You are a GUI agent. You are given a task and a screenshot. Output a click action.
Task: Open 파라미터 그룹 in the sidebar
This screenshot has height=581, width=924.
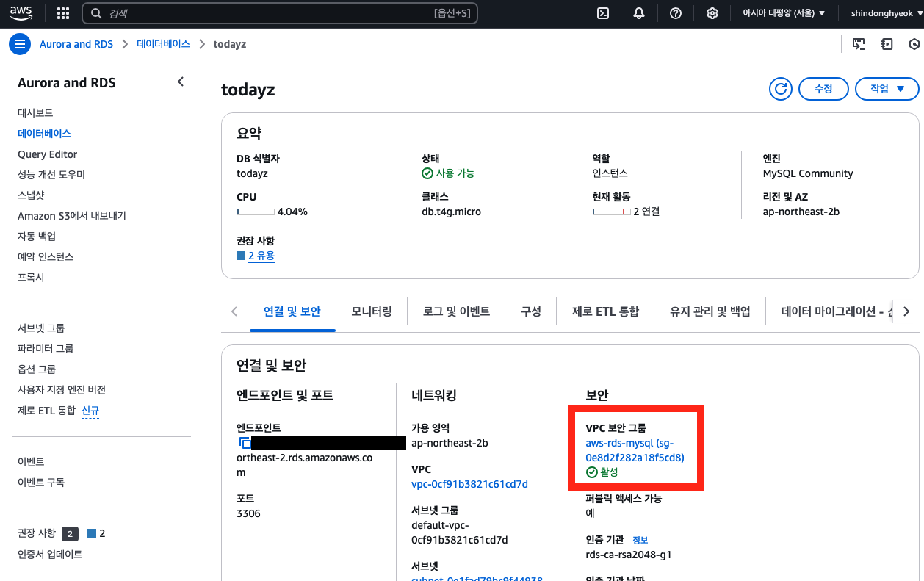click(46, 348)
